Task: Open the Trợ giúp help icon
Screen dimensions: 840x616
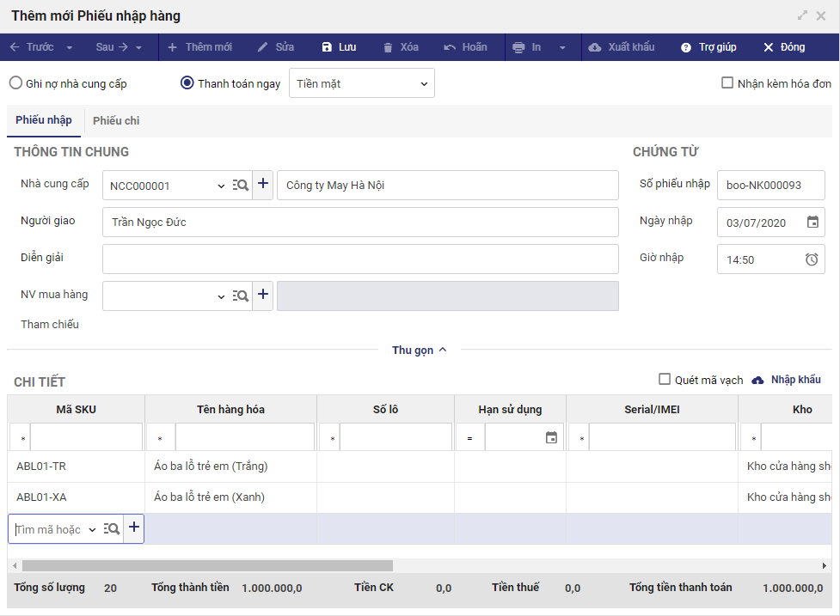Action: click(x=686, y=47)
